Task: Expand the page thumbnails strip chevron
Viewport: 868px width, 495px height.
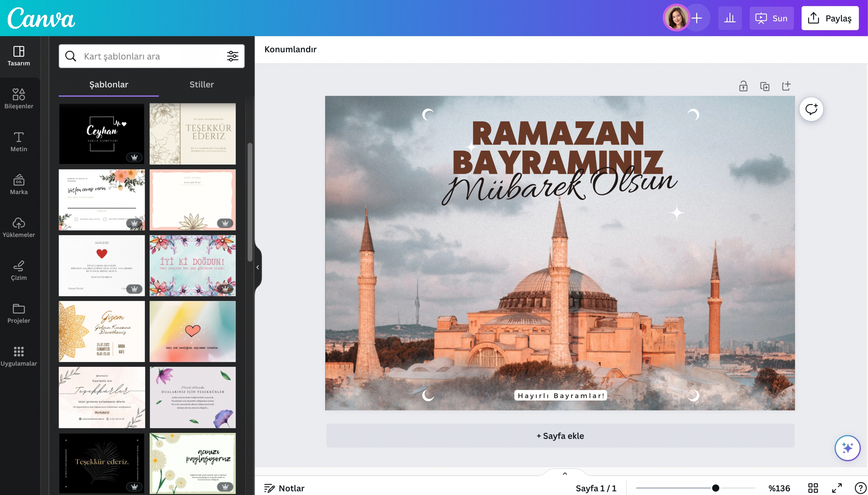Action: pyautogui.click(x=565, y=473)
